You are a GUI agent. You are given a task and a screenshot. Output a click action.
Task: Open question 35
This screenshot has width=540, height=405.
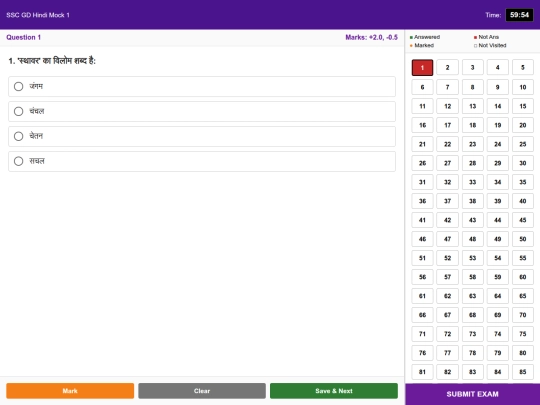[523, 182]
